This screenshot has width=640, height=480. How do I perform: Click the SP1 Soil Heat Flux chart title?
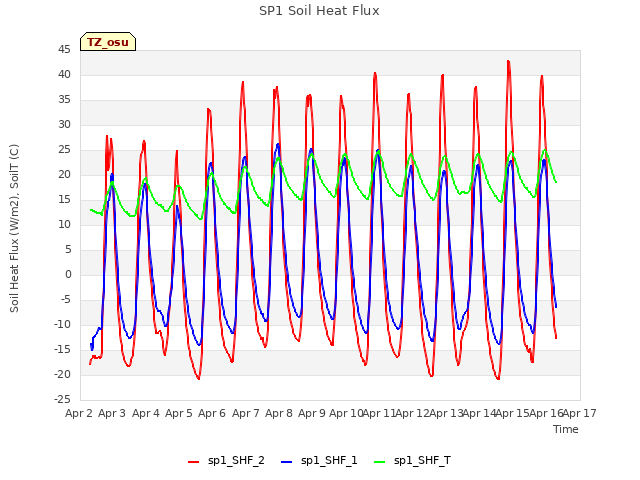(x=319, y=11)
